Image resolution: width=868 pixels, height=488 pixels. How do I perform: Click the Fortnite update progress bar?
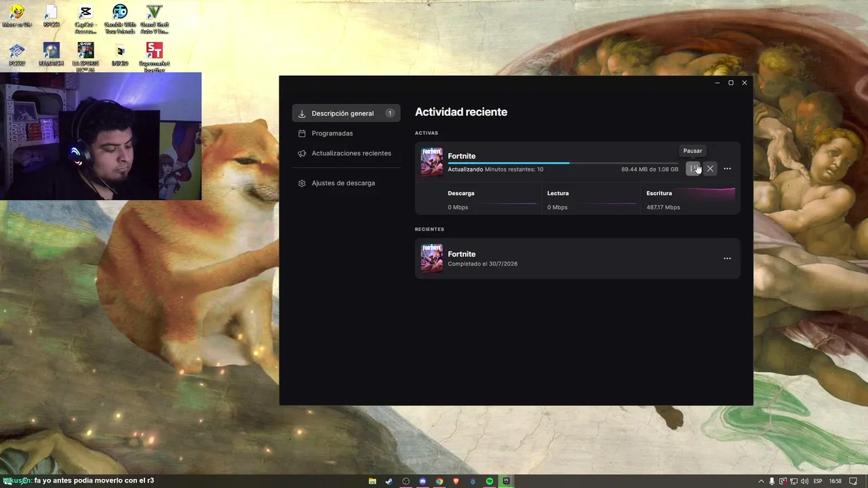tap(563, 163)
